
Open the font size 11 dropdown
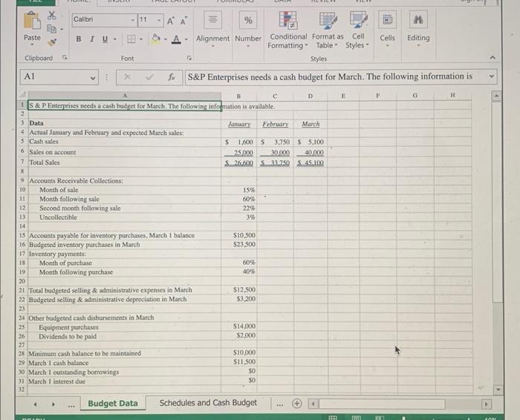159,20
